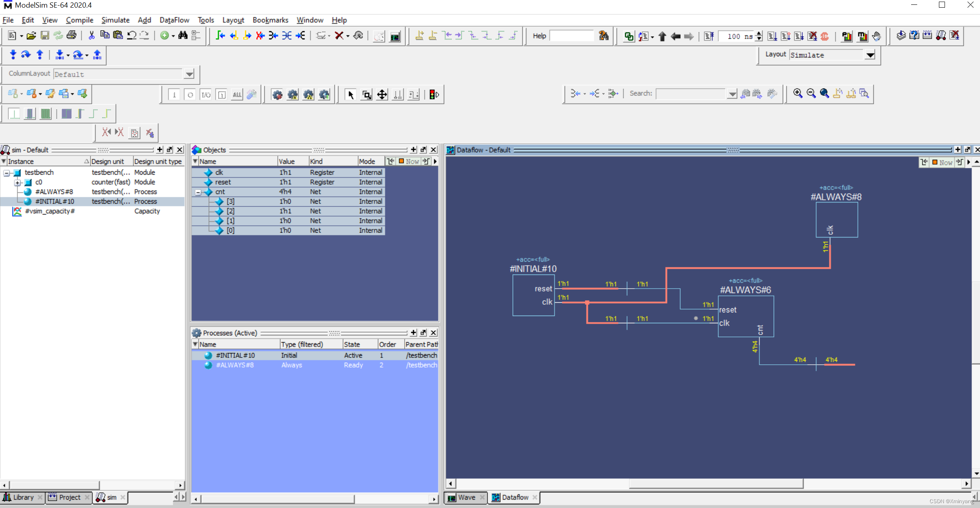The width and height of the screenshot is (980, 508).
Task: Open the Layout Simulate dropdown
Action: (x=870, y=55)
